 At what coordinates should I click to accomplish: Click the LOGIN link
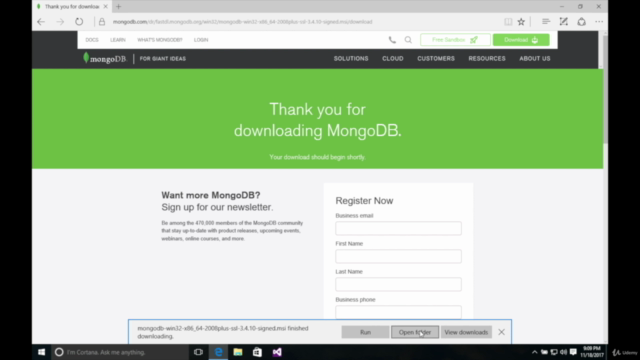(x=201, y=40)
